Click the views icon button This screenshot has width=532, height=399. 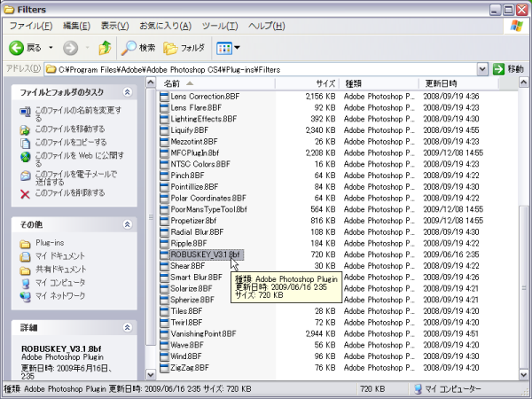pyautogui.click(x=224, y=48)
